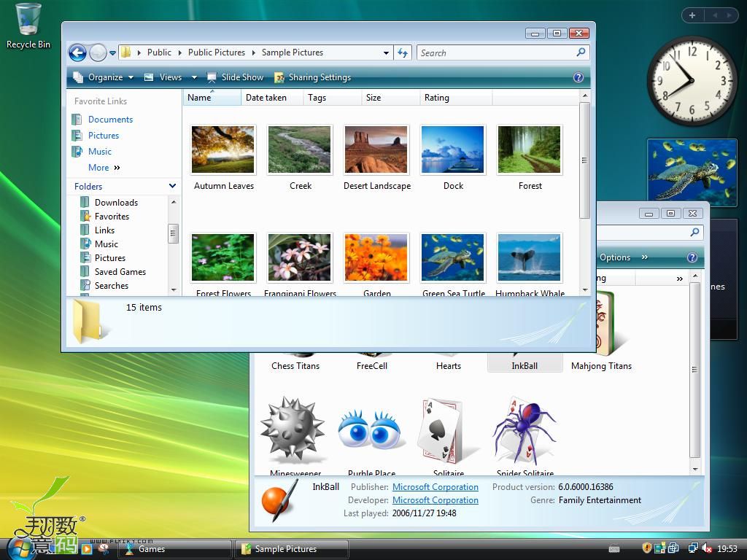Expand the address bar history dropdown
This screenshot has height=560, width=747.
pos(386,52)
